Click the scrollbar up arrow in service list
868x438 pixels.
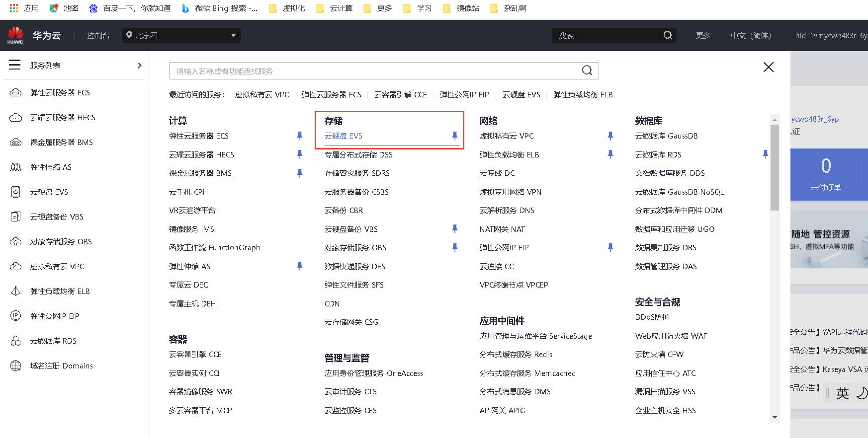(775, 120)
